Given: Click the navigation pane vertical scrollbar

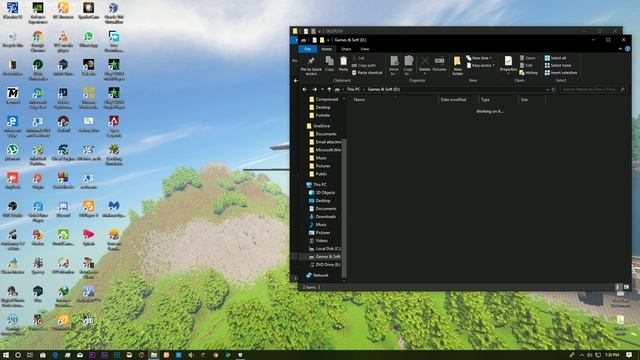Looking at the screenshot, I should 344,207.
